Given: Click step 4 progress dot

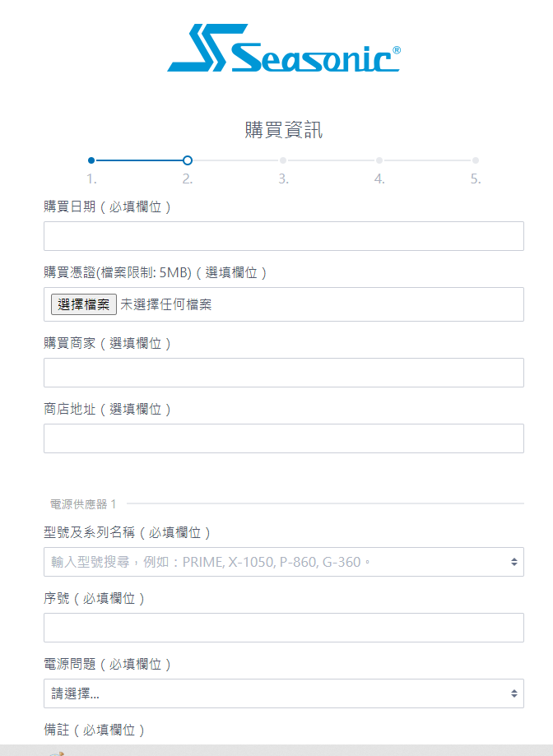Looking at the screenshot, I should (379, 160).
